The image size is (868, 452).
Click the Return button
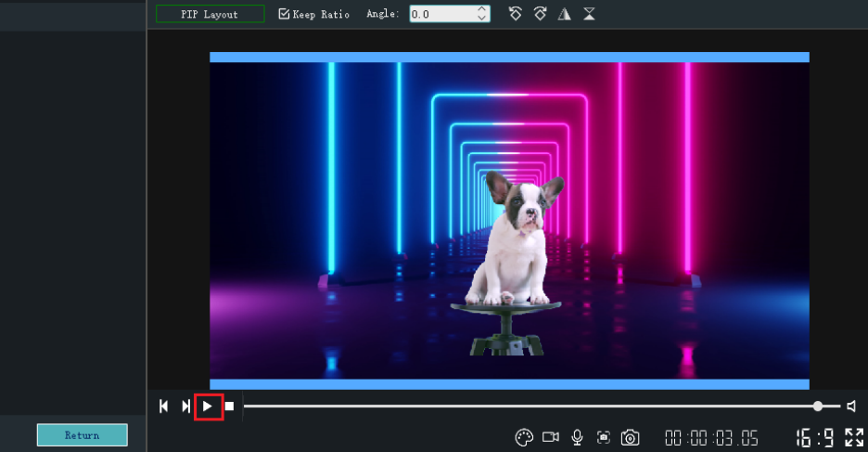(x=82, y=435)
